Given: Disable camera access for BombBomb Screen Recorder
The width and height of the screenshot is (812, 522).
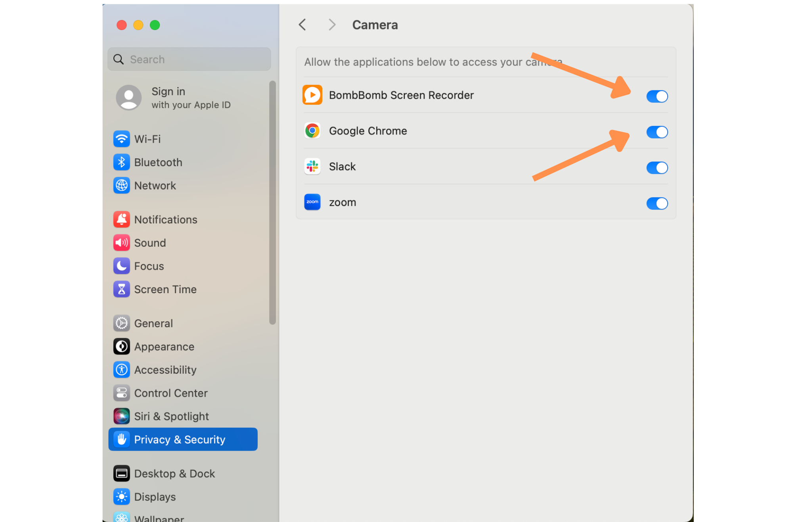Looking at the screenshot, I should [x=657, y=96].
